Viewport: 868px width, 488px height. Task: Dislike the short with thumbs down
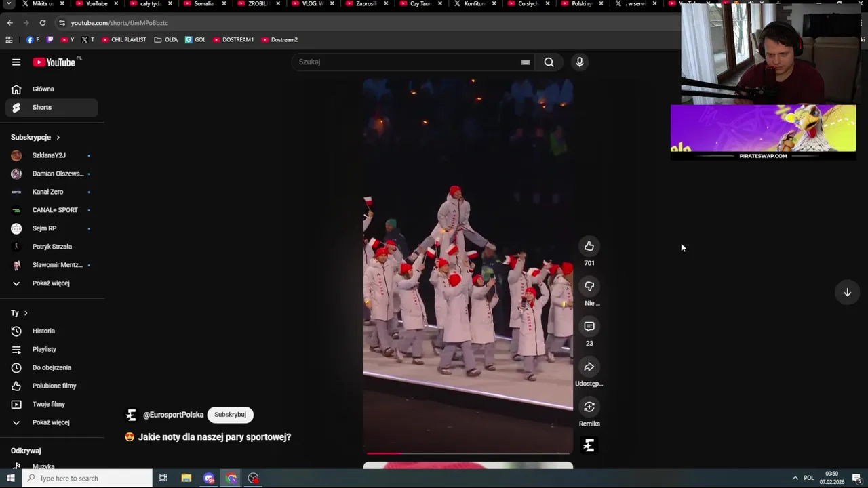[589, 286]
